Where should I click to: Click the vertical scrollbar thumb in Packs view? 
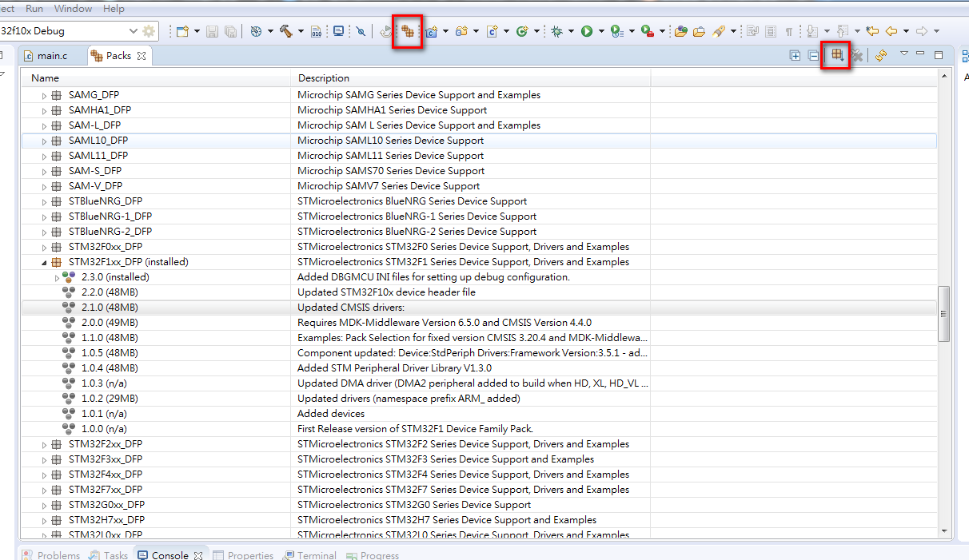point(944,313)
